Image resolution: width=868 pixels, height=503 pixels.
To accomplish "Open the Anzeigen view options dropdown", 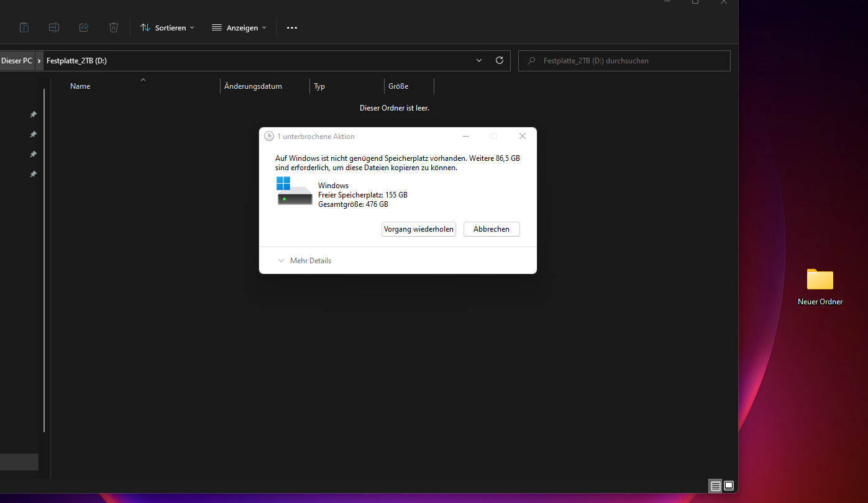I will [239, 27].
